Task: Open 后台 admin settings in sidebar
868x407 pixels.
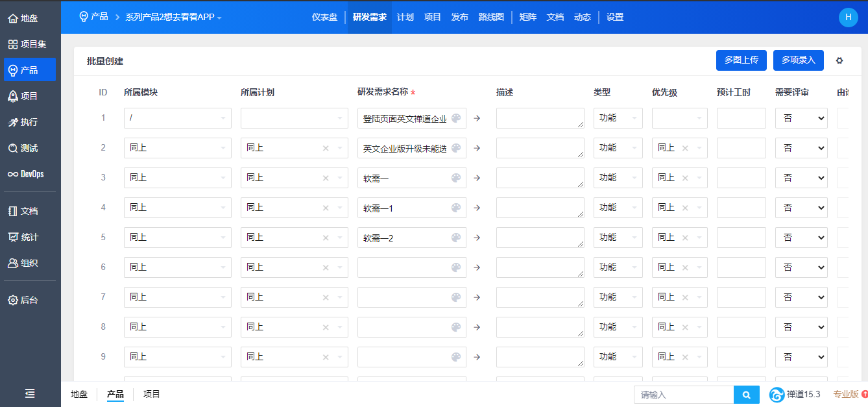Action: [x=23, y=300]
